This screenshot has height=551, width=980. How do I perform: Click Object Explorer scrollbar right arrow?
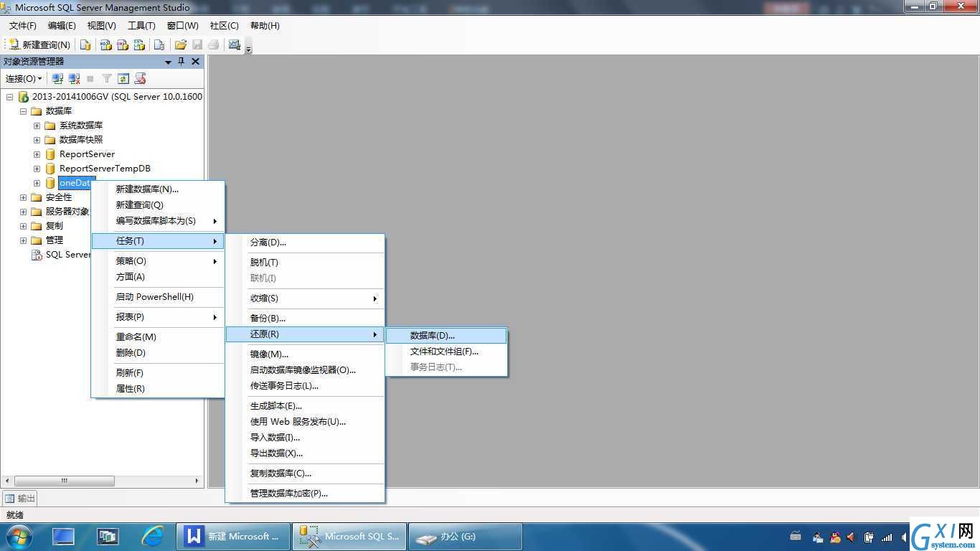197,481
